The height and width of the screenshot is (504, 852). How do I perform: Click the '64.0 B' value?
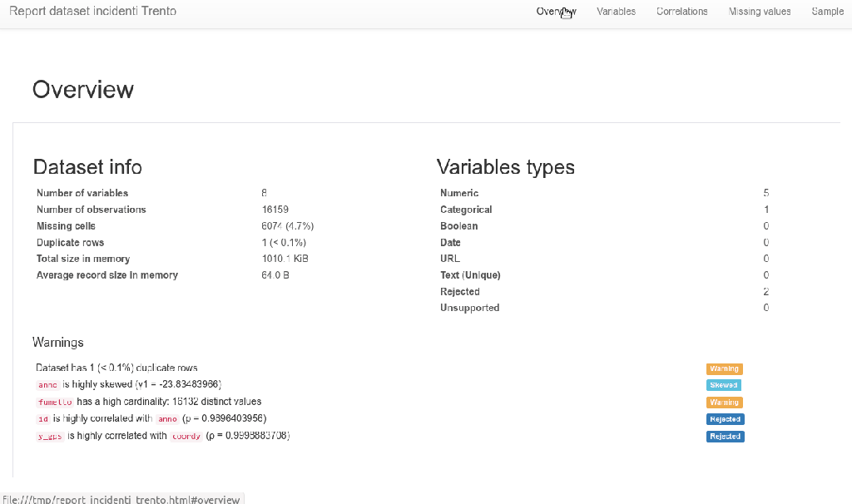pyautogui.click(x=275, y=274)
